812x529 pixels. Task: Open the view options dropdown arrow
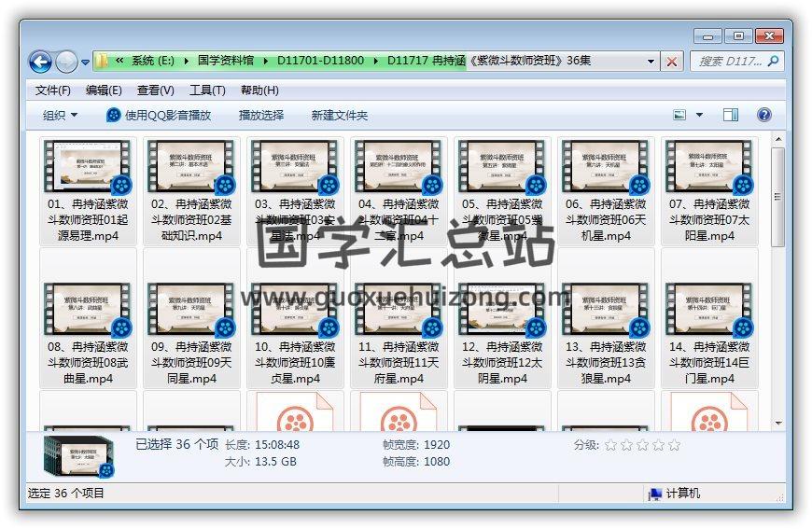point(700,115)
